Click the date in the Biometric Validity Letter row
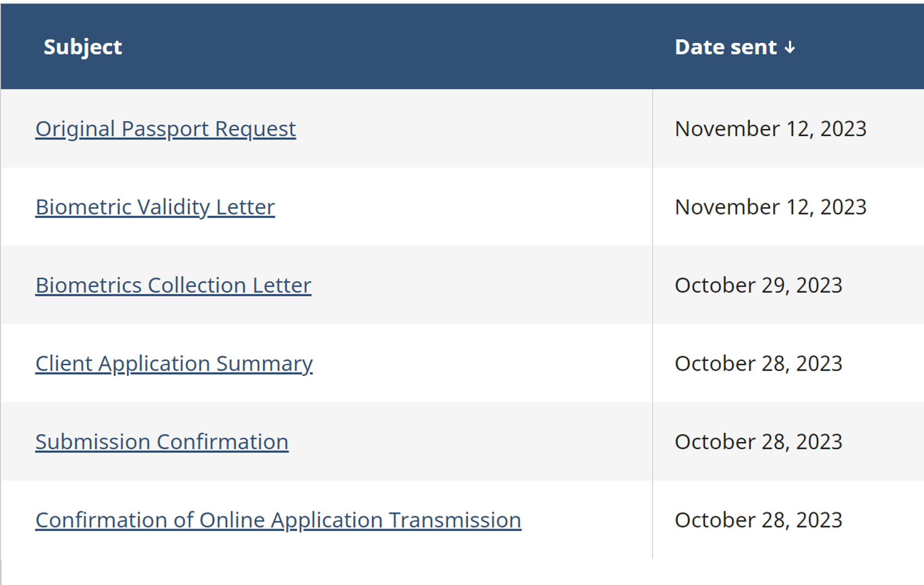 [x=770, y=207]
